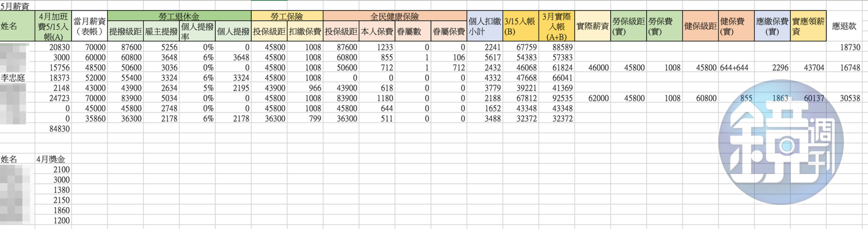Click the overtime value 18373
The width and height of the screenshot is (868, 229).
click(53, 78)
